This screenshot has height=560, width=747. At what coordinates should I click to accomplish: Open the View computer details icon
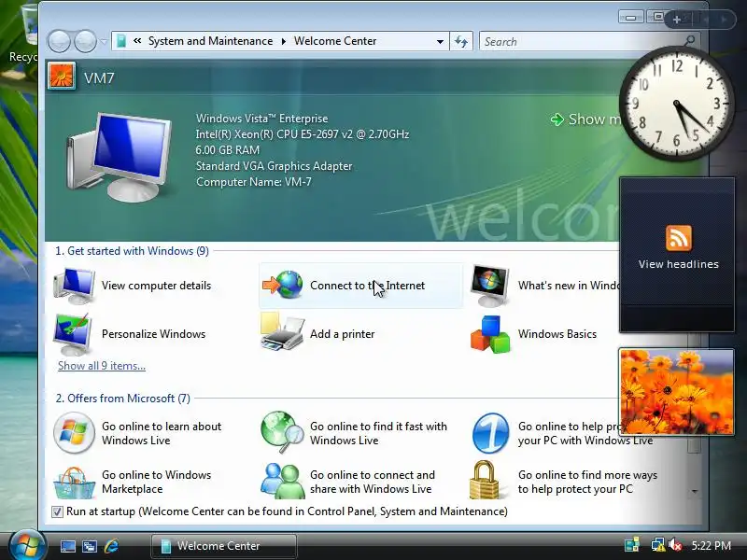tap(74, 286)
